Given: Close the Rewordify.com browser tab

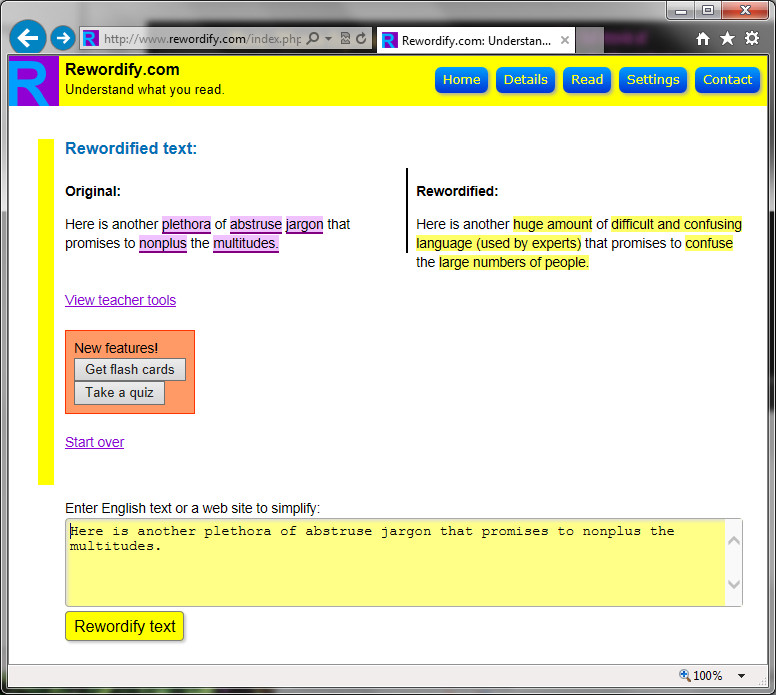Looking at the screenshot, I should tap(565, 41).
